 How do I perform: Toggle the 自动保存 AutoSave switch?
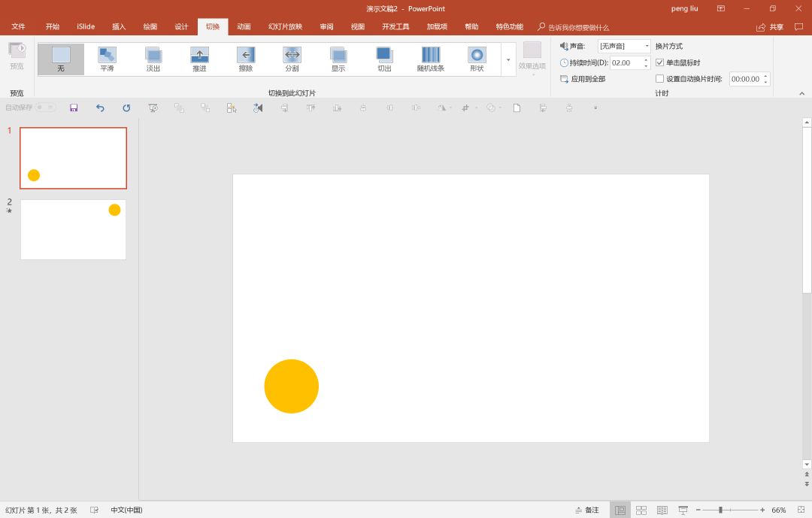(x=46, y=108)
